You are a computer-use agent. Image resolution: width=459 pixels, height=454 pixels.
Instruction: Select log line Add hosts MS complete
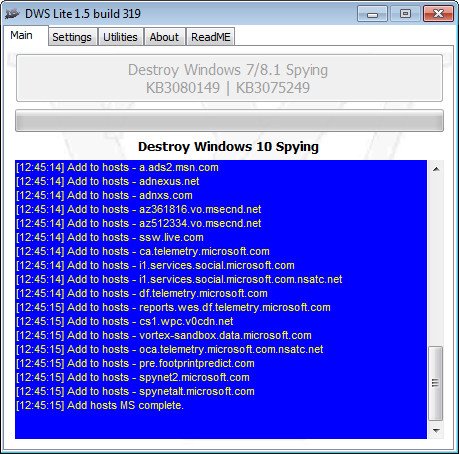coord(100,405)
